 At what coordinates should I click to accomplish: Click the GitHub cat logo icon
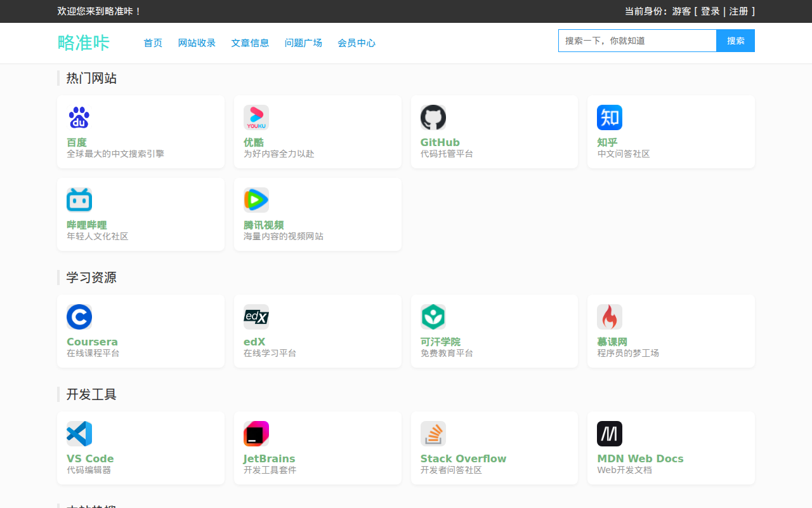point(433,117)
